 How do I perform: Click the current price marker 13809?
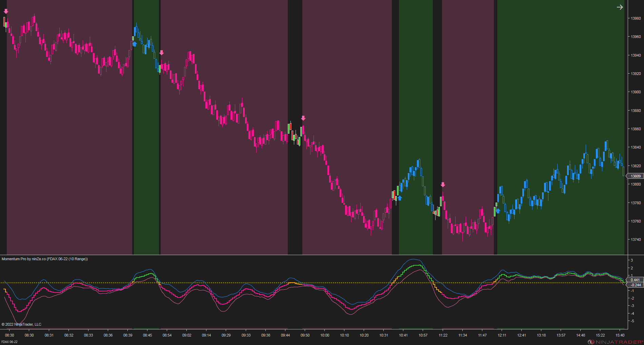coord(636,176)
